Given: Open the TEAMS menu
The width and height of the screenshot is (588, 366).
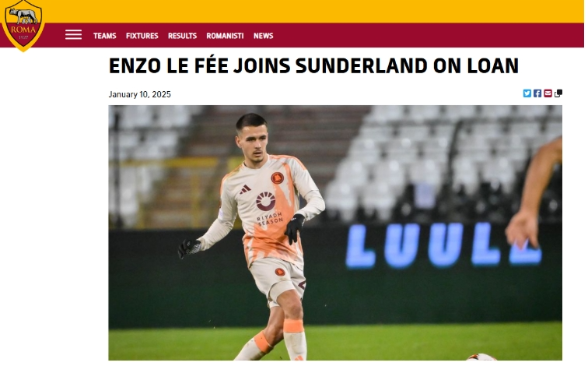Looking at the screenshot, I should (x=105, y=36).
